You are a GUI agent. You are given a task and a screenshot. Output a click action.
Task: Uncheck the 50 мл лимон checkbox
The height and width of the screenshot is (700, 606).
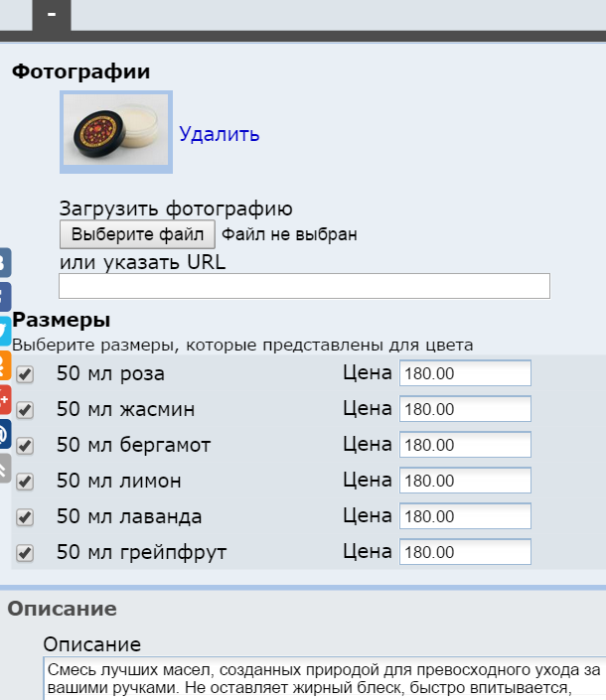(25, 482)
